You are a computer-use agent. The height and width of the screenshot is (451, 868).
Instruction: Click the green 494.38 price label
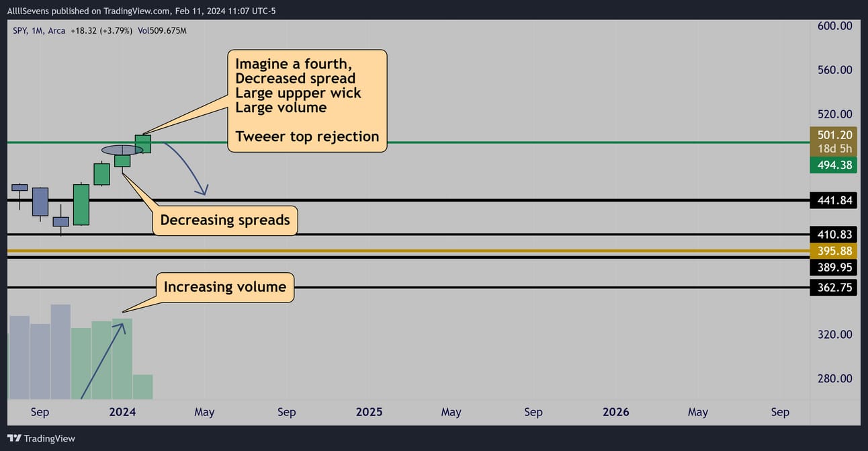pyautogui.click(x=833, y=165)
